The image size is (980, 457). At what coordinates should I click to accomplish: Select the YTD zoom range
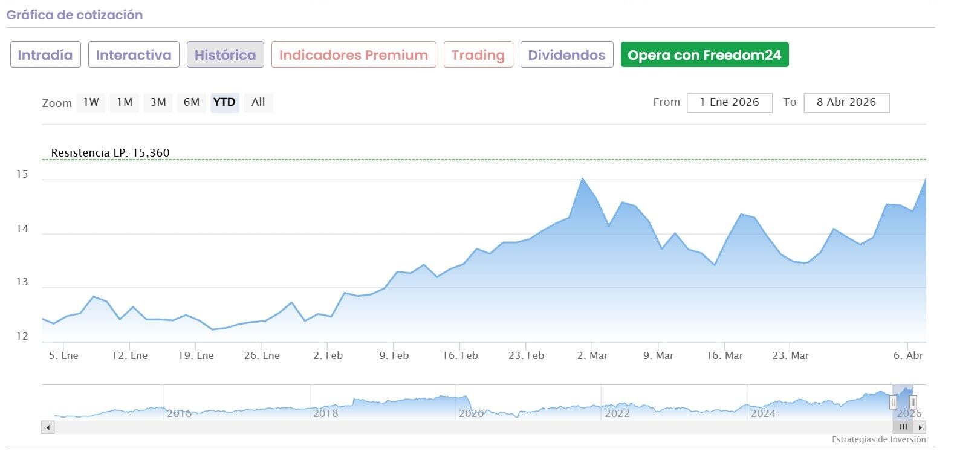pos(224,102)
